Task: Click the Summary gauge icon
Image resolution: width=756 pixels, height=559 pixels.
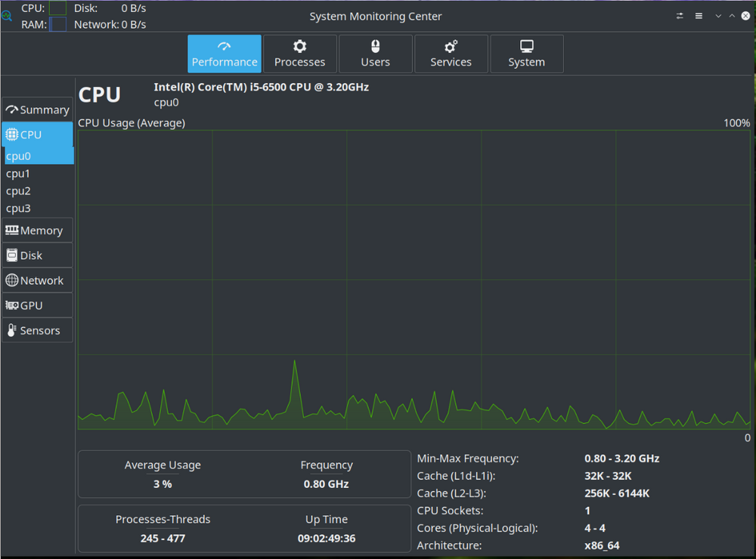Action: 11,110
